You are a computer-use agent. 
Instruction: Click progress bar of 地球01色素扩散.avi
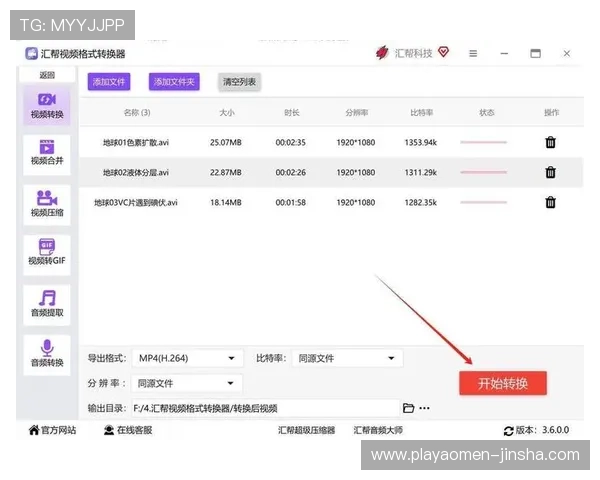click(x=484, y=142)
